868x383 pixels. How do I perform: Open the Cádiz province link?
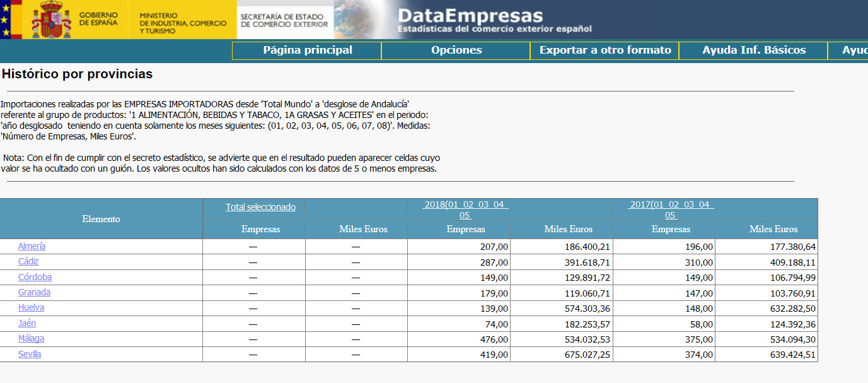click(x=28, y=261)
